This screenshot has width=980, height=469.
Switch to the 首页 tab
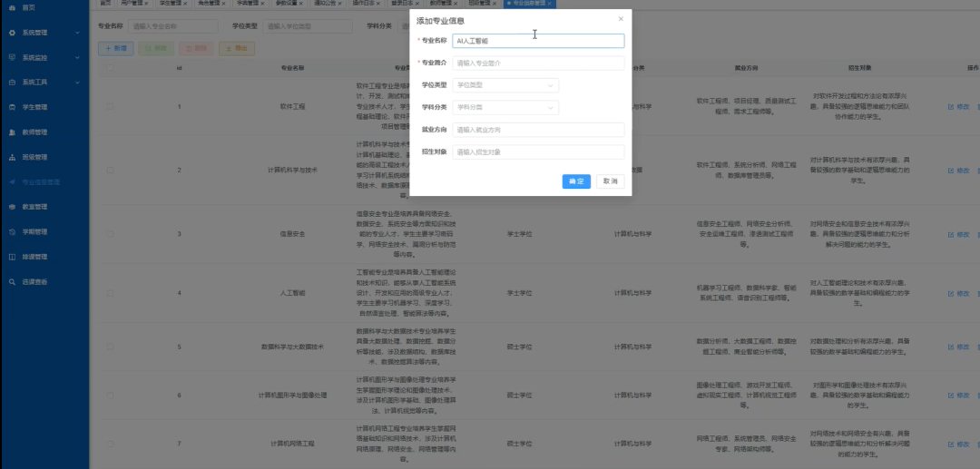pos(105,3)
